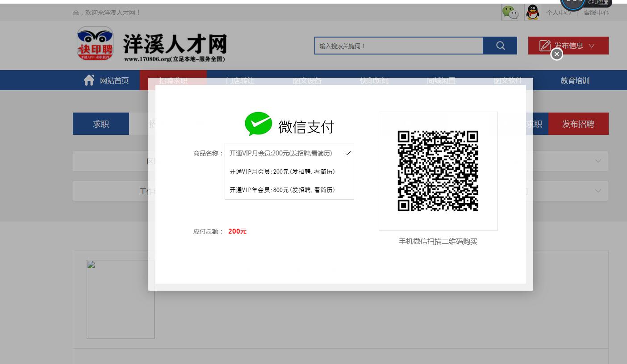Click 亲，欢迎来洋溪人才网 greeting text

coord(106,13)
